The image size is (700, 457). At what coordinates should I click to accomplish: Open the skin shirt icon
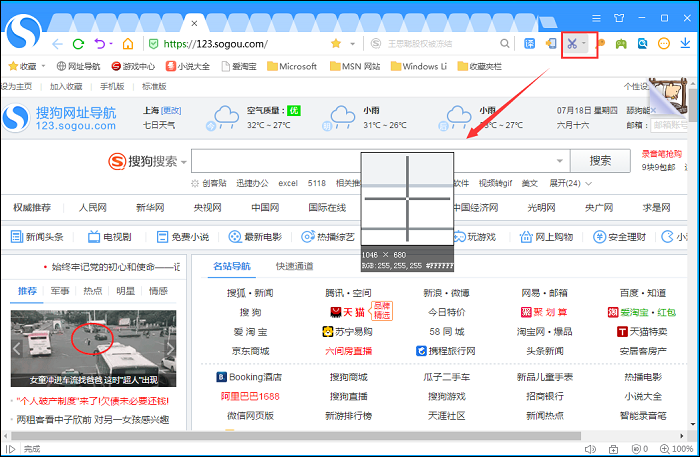point(619,18)
